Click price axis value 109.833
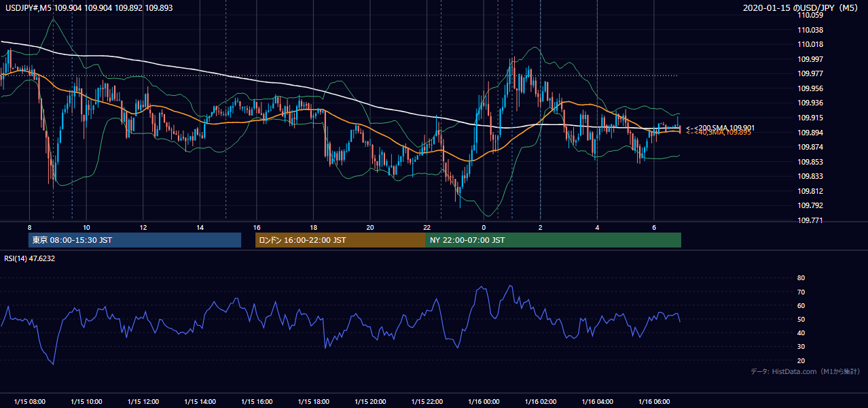Viewport: 868px width, 408px height. tap(810, 176)
